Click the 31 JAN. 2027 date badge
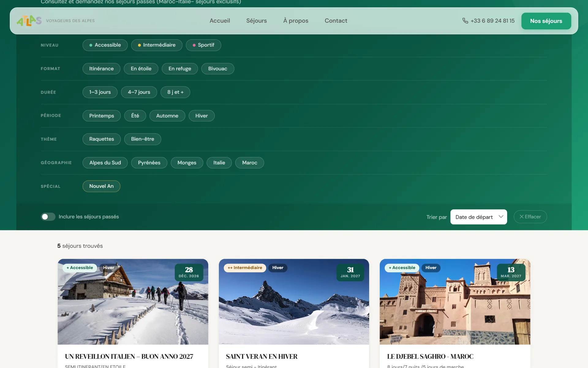The image size is (588, 368). click(350, 272)
